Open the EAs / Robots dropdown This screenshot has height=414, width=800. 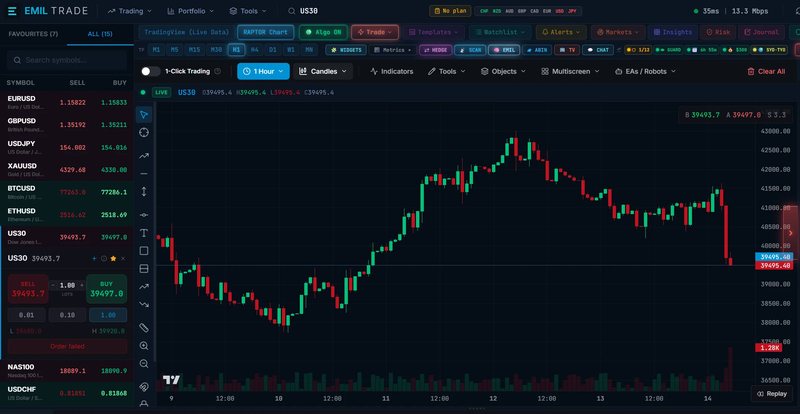645,71
